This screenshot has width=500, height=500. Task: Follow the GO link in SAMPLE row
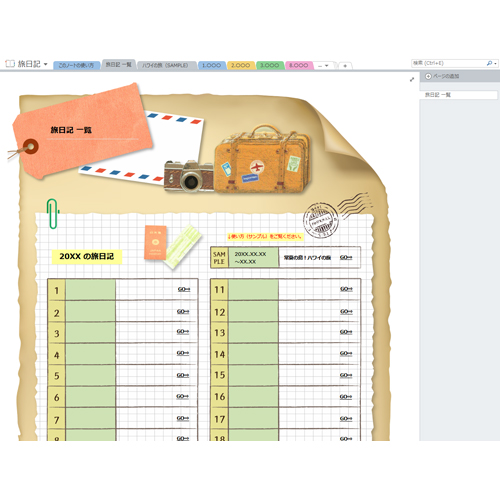pos(346,257)
